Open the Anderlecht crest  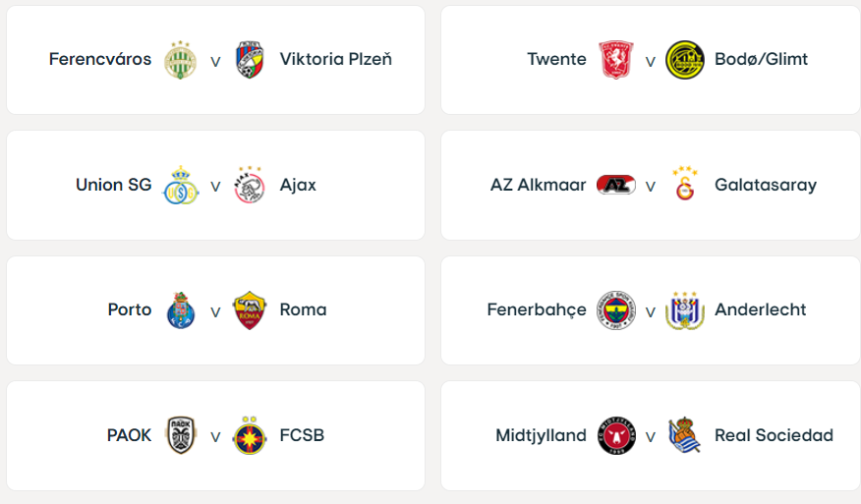click(x=685, y=310)
